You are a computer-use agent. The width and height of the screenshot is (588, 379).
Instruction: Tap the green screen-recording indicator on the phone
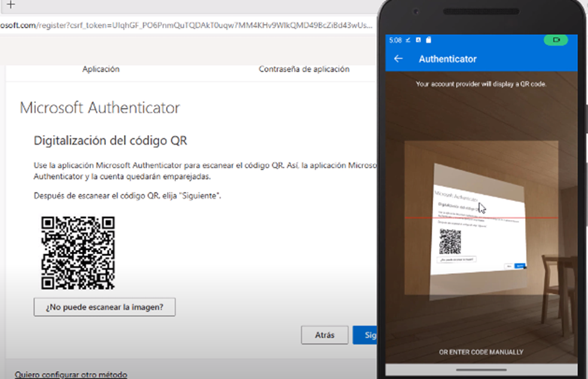[x=556, y=39]
